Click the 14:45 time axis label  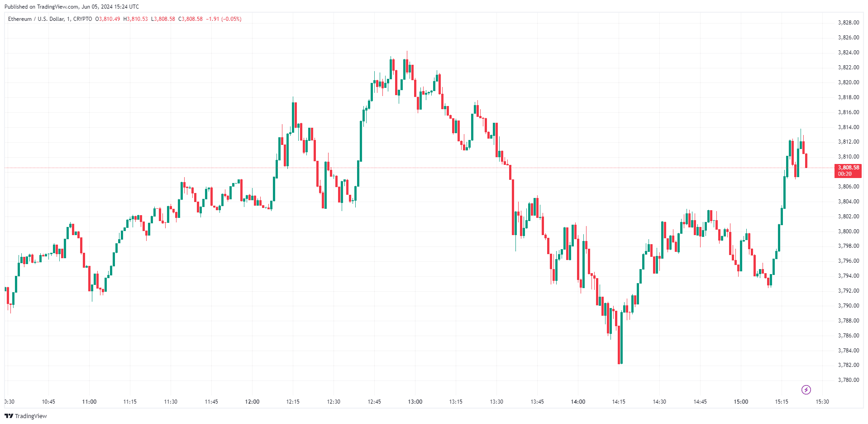[x=700, y=402]
